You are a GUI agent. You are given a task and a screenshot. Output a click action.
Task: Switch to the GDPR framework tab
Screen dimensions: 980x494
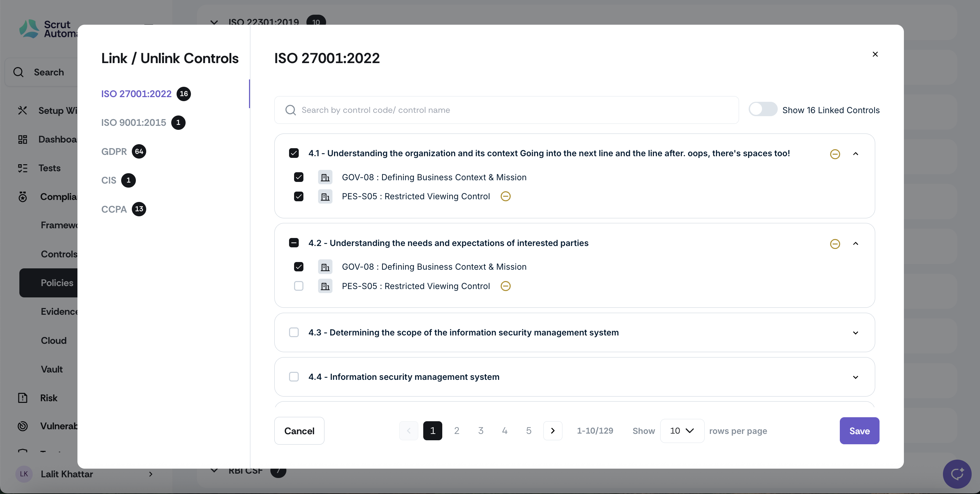coord(114,151)
